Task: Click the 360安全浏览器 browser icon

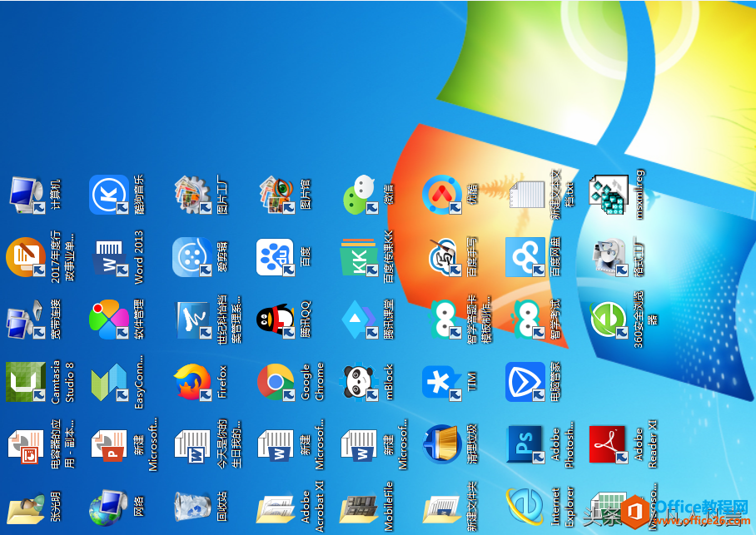Action: pyautogui.click(x=609, y=319)
